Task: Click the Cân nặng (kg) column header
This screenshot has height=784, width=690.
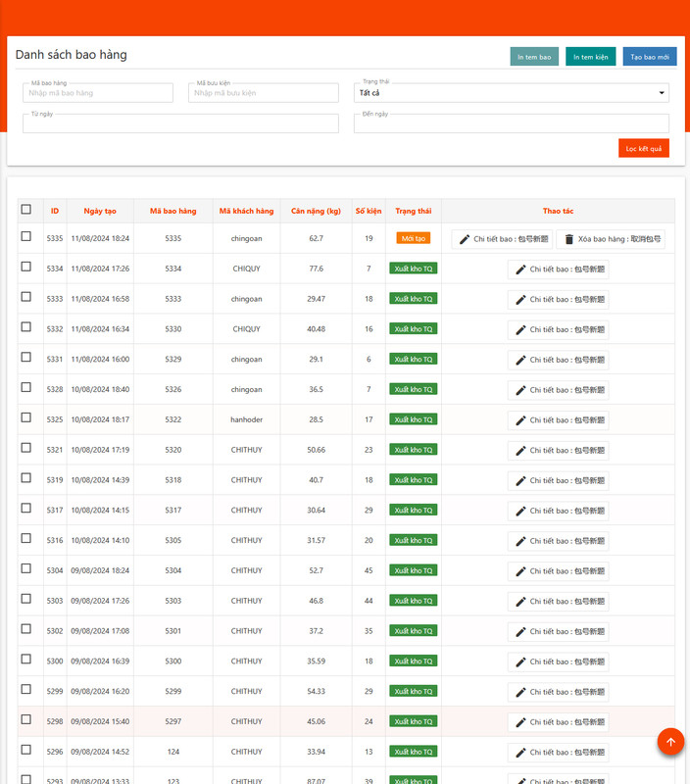Action: click(316, 211)
